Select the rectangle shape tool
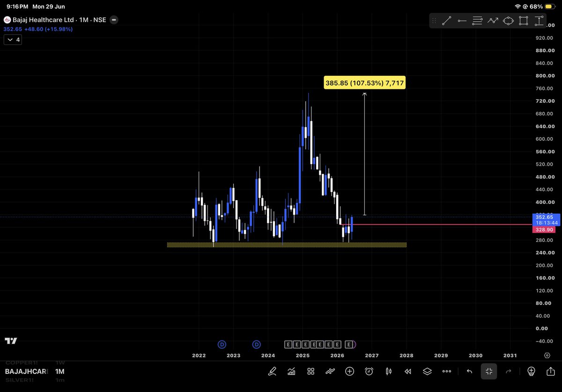This screenshot has width=562, height=392. click(x=524, y=21)
